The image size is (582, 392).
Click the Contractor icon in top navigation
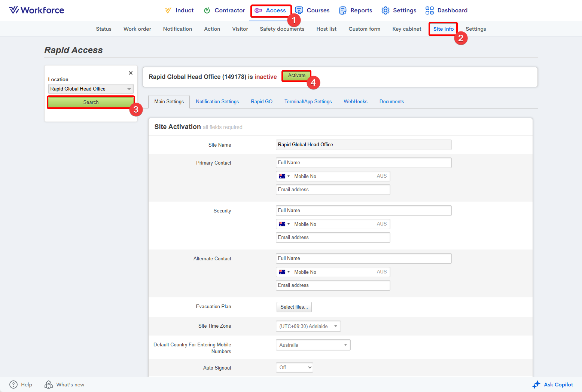click(207, 10)
